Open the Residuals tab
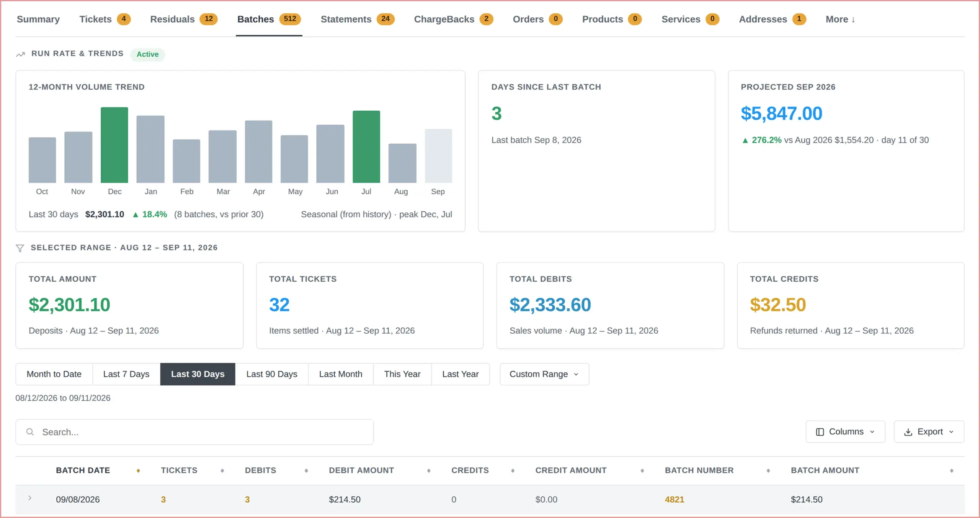980x518 pixels. [184, 19]
